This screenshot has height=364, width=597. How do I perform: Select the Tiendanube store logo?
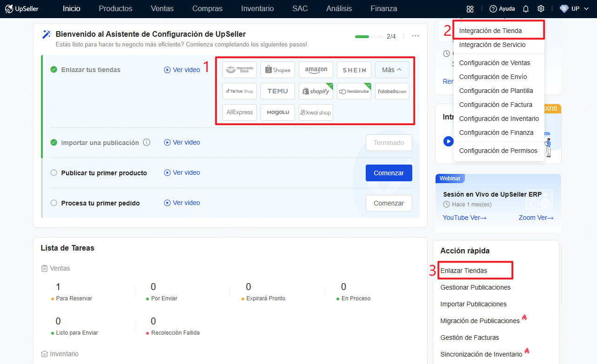354,91
